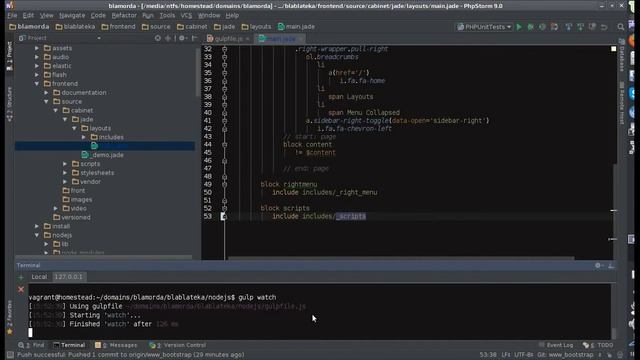Click the VCS Commit Changes icon
The width and height of the screenshot is (640, 360).
click(580, 27)
